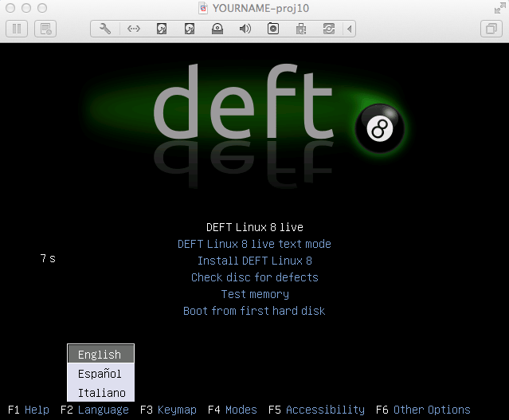
Task: Click the second hard disk icon
Action: pyautogui.click(x=190, y=29)
